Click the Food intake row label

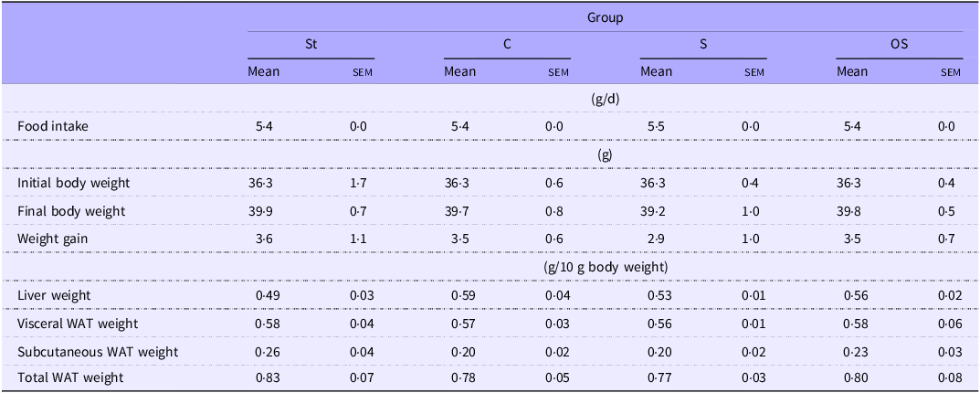click(x=54, y=126)
